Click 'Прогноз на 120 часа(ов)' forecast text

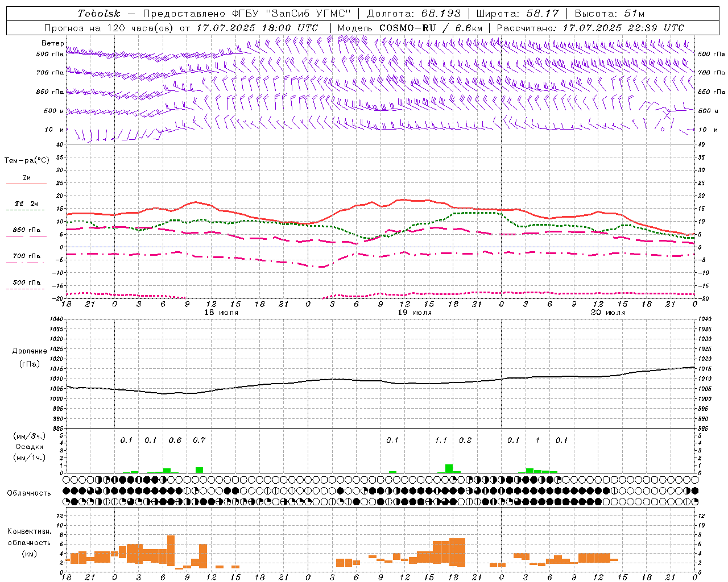pyautogui.click(x=110, y=28)
